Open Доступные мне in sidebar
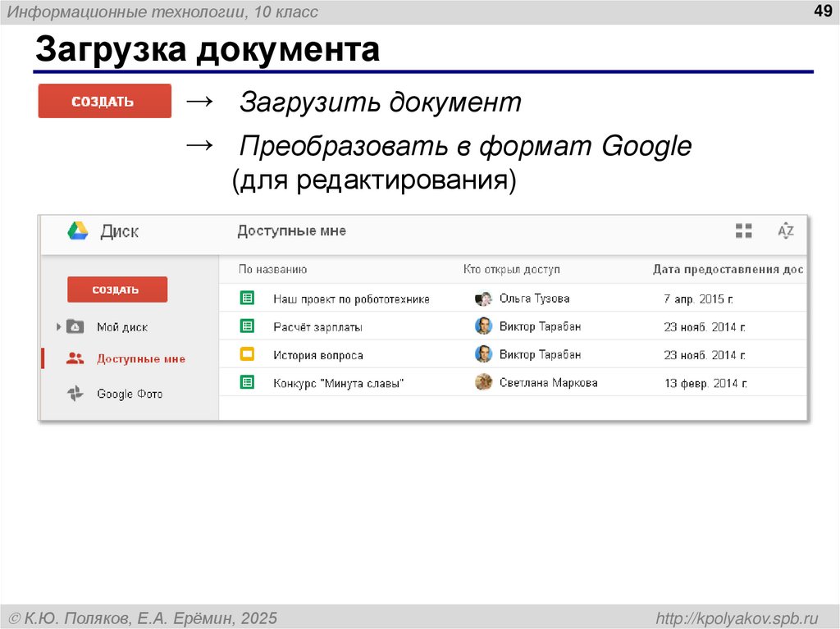Screen dimensions: 840x629 point(140,358)
